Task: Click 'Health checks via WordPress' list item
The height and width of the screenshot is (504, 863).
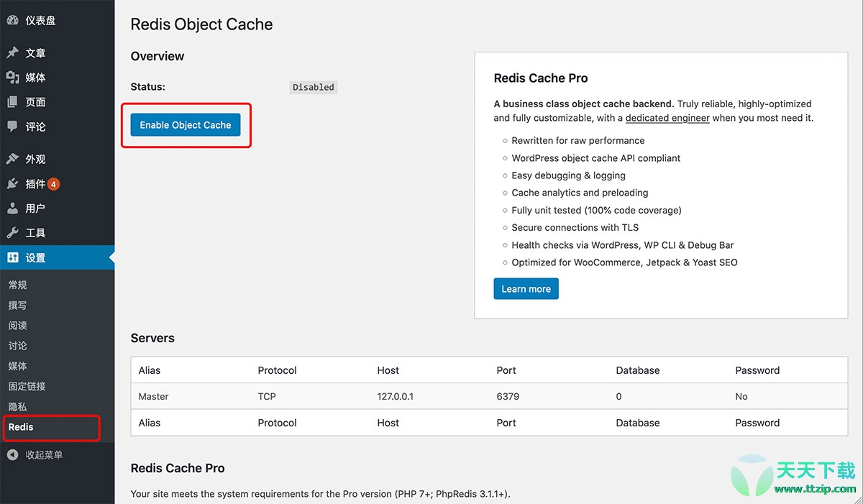Action: pyautogui.click(x=623, y=245)
